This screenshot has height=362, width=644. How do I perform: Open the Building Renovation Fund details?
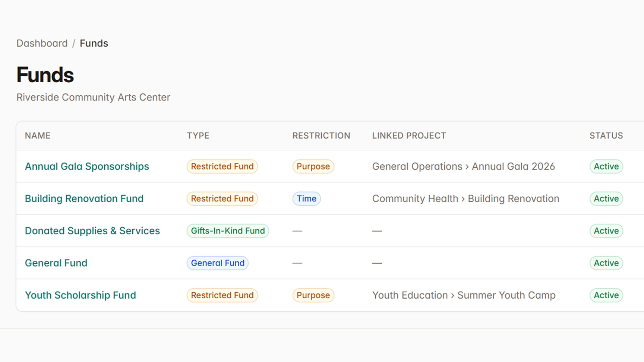[84, 199]
